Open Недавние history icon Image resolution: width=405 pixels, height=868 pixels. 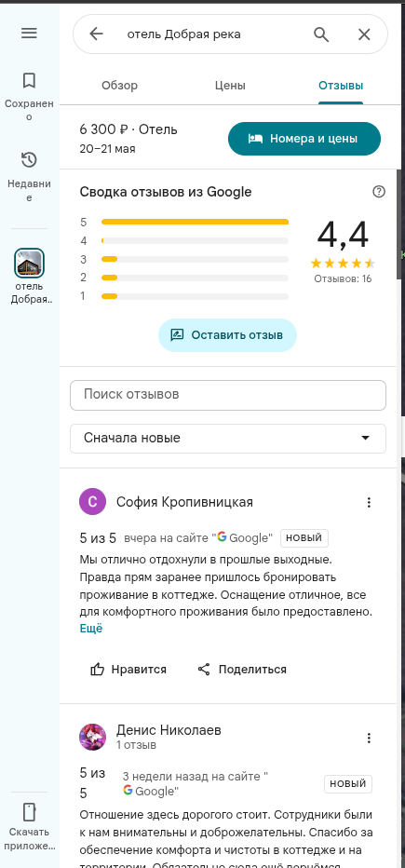[x=29, y=160]
